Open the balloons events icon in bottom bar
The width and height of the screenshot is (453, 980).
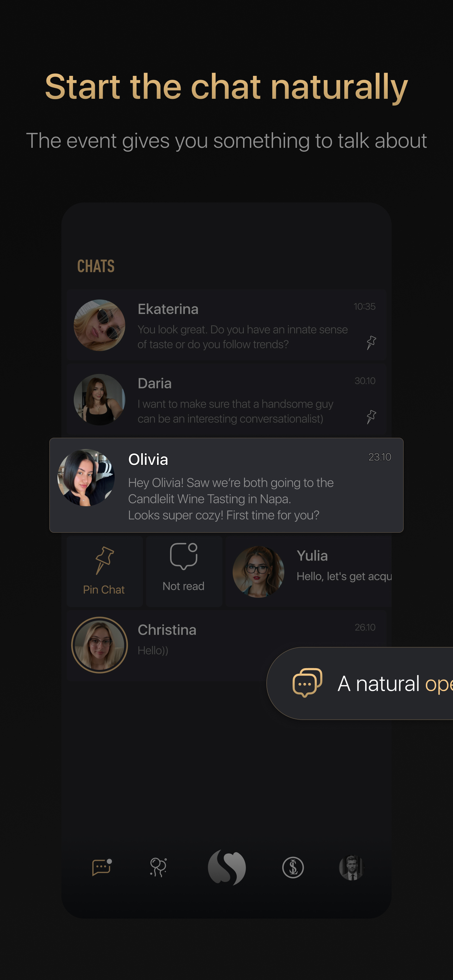coord(158,867)
